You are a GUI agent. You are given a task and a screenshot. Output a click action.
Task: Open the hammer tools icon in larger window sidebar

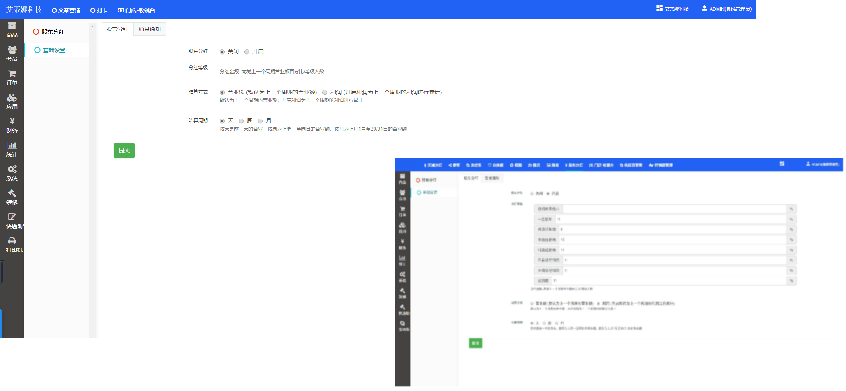(12, 193)
